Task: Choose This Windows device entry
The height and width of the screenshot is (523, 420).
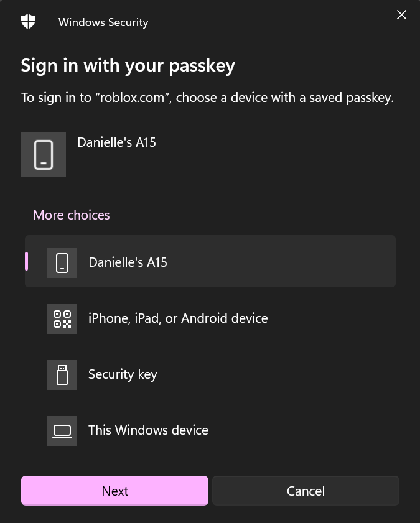Action: pyautogui.click(x=147, y=430)
